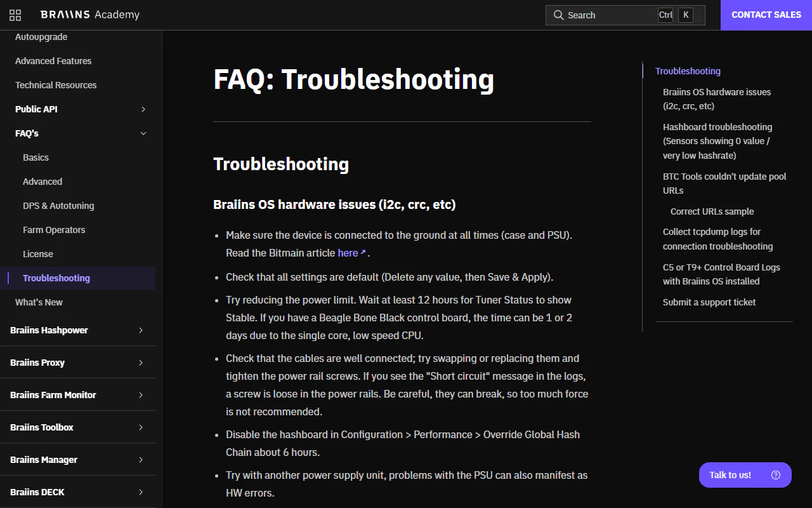Expand Braiins Hashpower chevron
The height and width of the screenshot is (508, 812).
point(141,330)
